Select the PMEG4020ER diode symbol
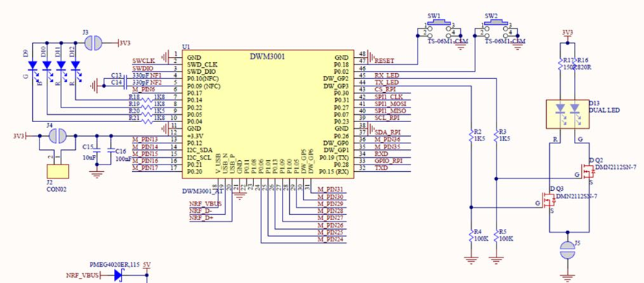Screen dimensions: 644x283 120,276
